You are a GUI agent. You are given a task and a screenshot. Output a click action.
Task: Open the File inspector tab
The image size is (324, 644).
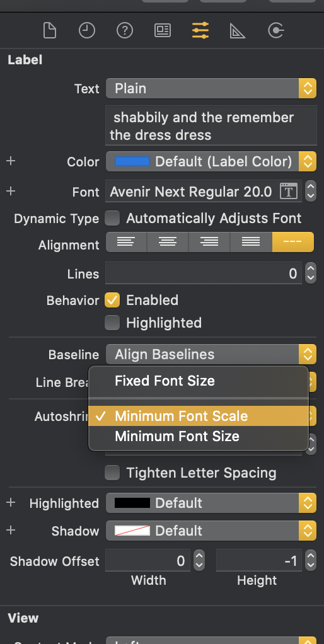coord(50,31)
